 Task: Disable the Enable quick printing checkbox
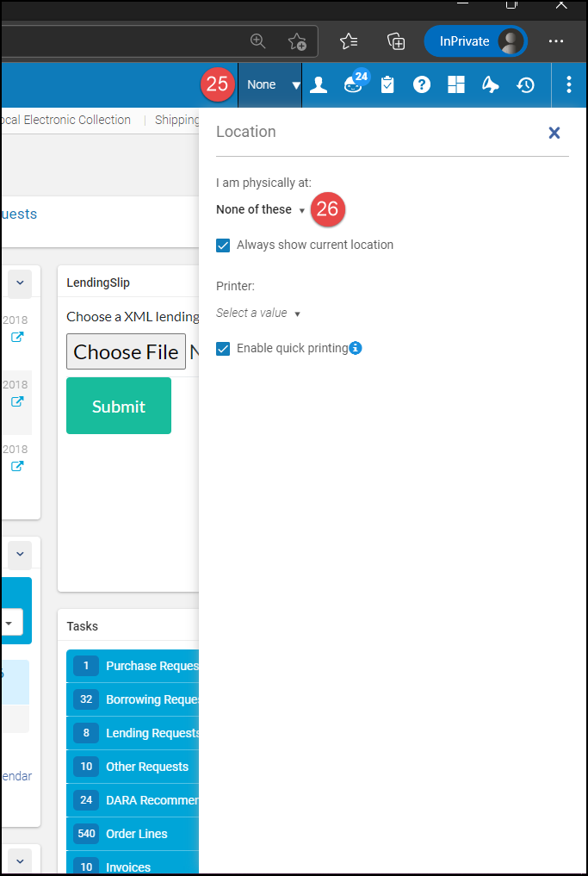223,348
